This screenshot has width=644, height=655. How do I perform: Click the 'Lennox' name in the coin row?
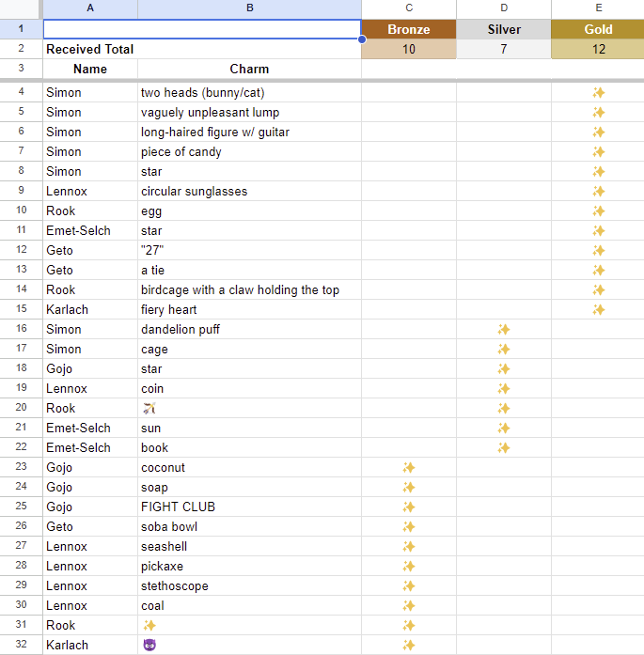click(x=67, y=388)
